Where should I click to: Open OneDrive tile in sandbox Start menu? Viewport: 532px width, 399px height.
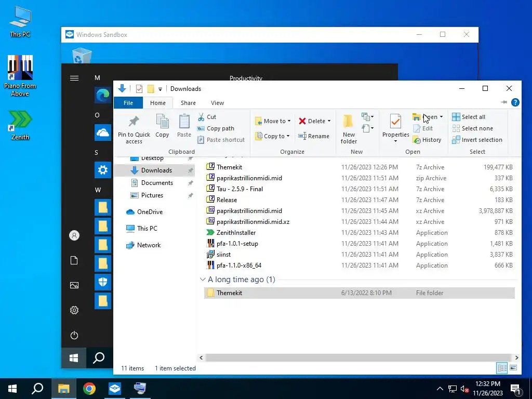point(102,132)
